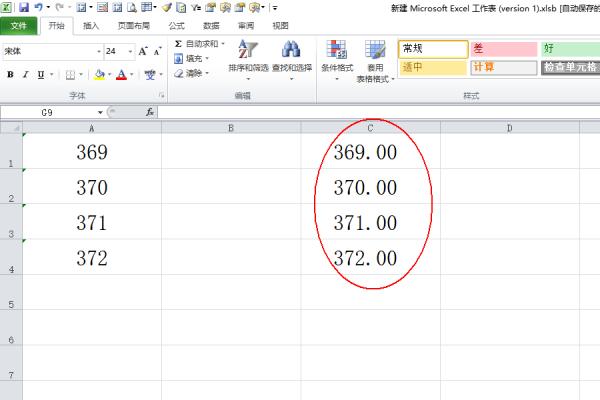This screenshot has width=600, height=400.
Task: Select row 5 header
Action: (11, 292)
